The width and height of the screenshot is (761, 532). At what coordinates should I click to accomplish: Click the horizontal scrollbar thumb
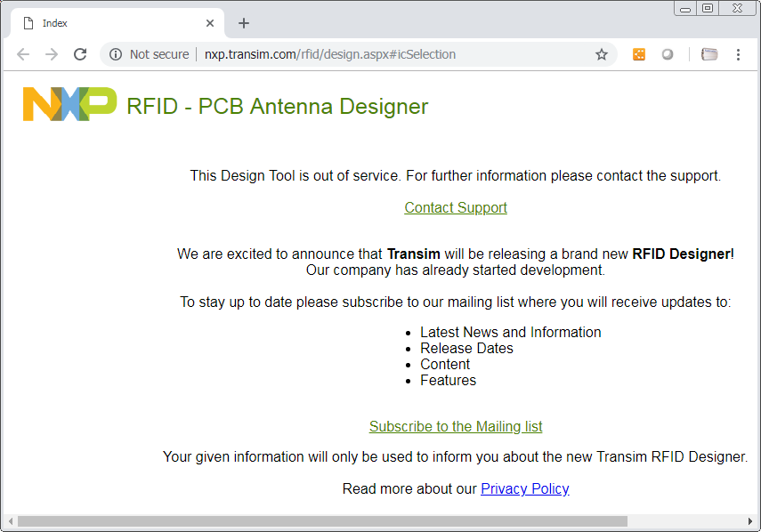[x=320, y=521]
